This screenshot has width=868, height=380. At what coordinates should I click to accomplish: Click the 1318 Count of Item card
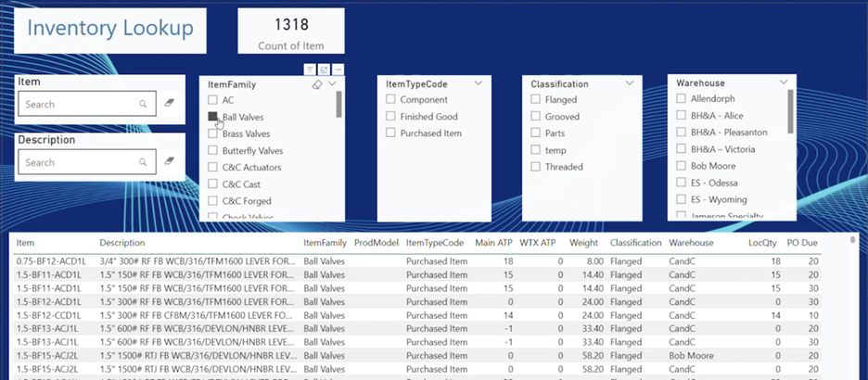(291, 31)
